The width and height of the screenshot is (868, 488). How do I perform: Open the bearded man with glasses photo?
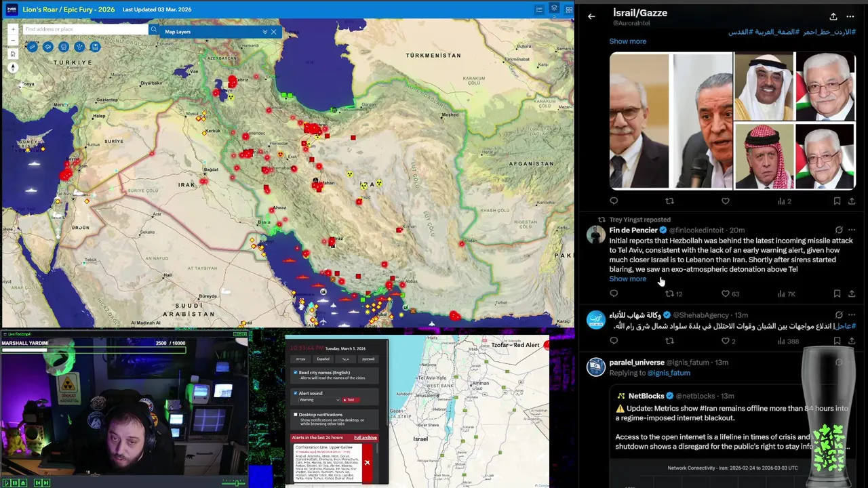[639, 121]
